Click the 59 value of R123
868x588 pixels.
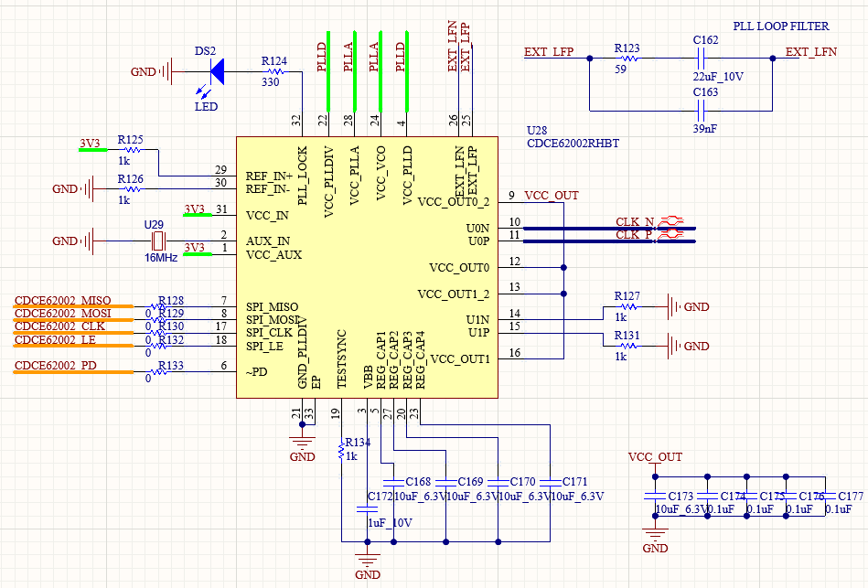click(x=620, y=69)
